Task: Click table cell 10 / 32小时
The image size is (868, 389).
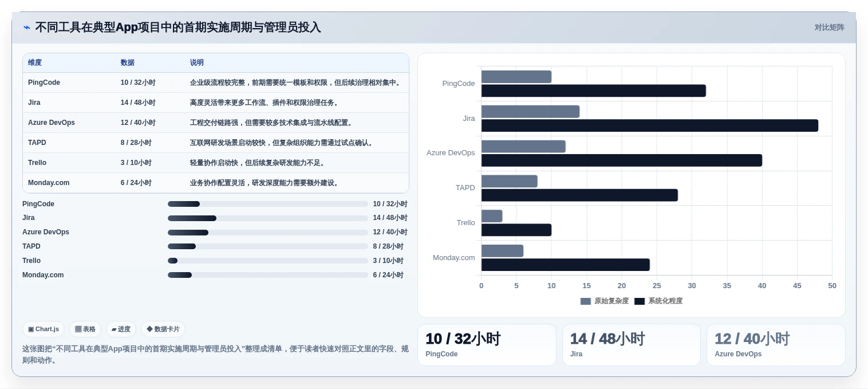Action: [138, 82]
